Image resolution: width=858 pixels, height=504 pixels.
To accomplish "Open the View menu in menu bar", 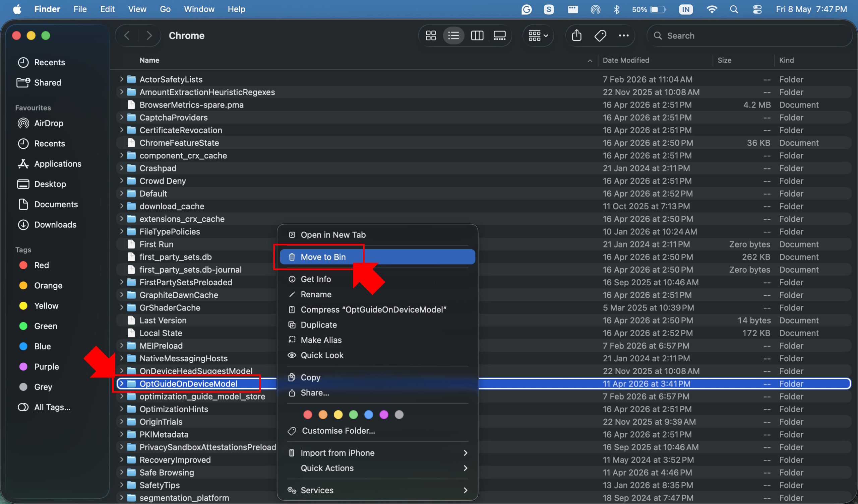I will (137, 9).
